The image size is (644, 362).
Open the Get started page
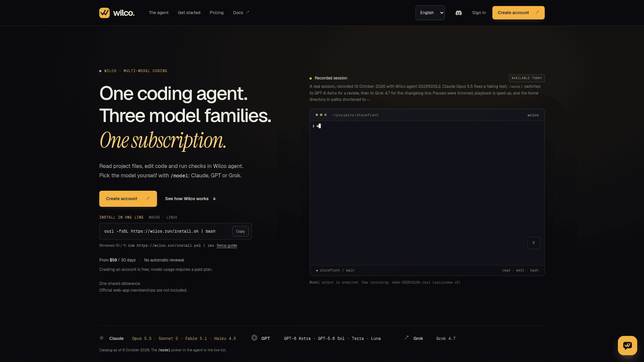pos(189,13)
